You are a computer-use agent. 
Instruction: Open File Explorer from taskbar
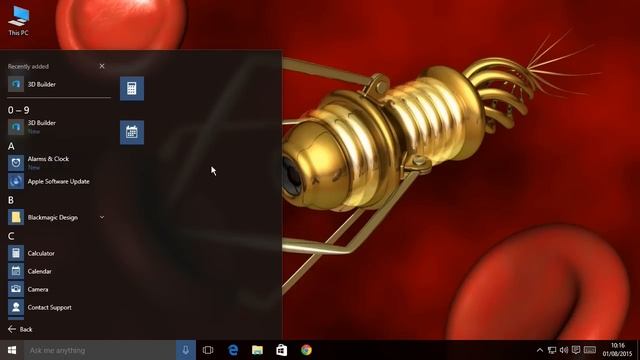[258, 350]
